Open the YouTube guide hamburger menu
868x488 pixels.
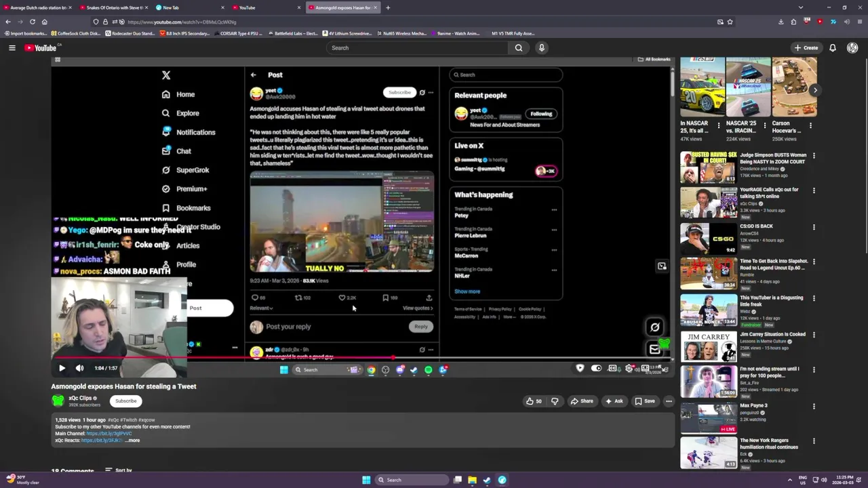(x=12, y=47)
